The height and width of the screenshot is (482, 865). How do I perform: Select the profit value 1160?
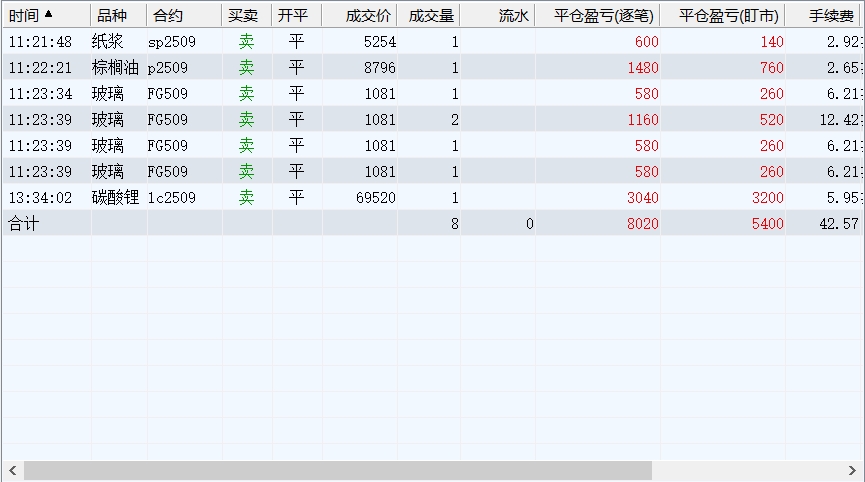pyautogui.click(x=643, y=120)
